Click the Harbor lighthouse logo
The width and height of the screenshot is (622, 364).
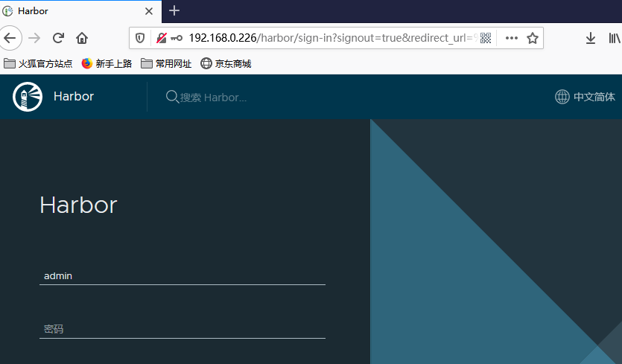coord(28,97)
